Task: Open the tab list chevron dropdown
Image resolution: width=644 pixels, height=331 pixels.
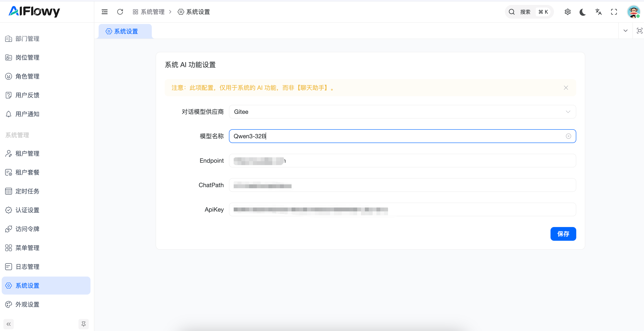Action: 625,31
